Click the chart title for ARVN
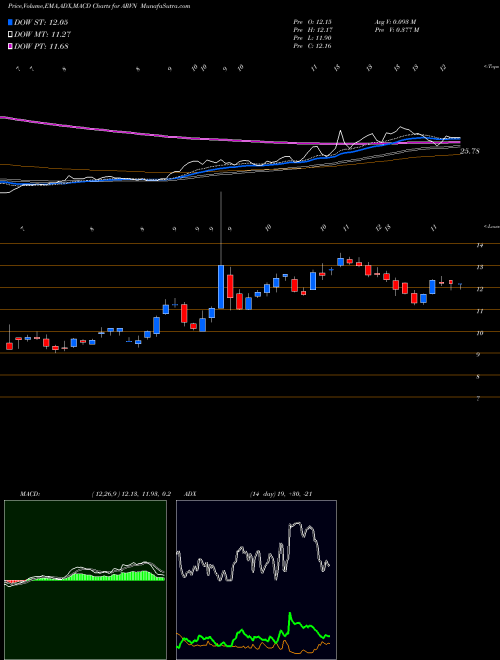Screen dimensions: 500x660 (99, 6)
